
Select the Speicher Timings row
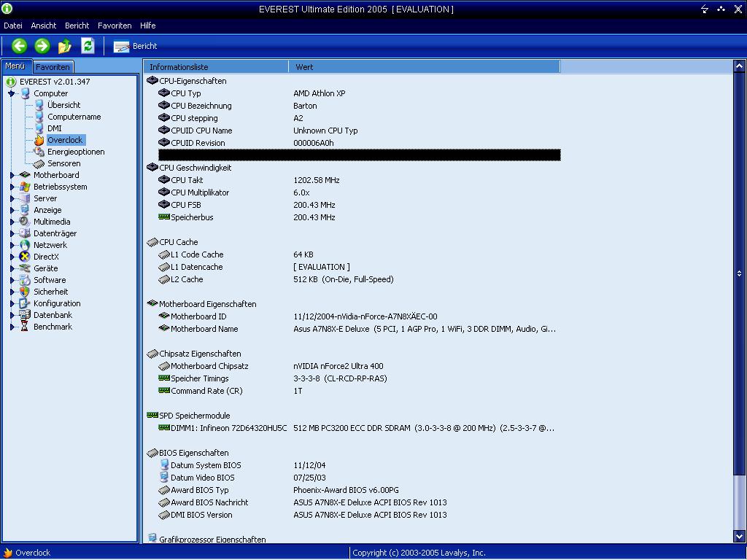point(359,378)
